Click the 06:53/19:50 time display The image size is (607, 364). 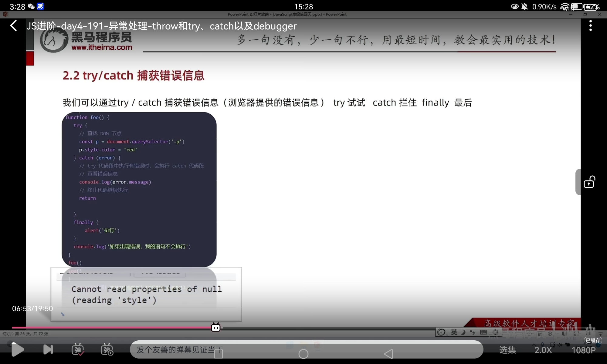click(x=32, y=308)
